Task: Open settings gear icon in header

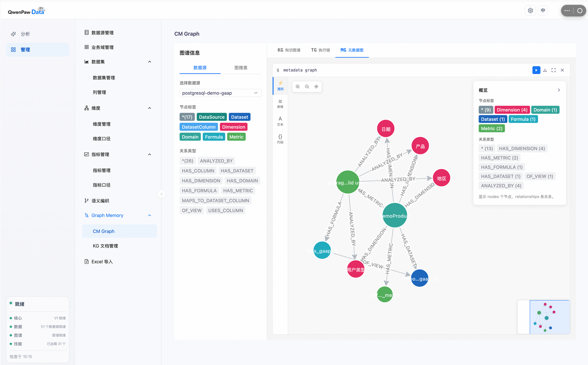Action: (530, 11)
